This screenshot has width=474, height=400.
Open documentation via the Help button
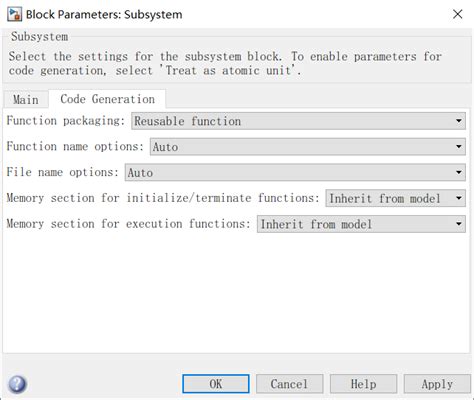(363, 384)
